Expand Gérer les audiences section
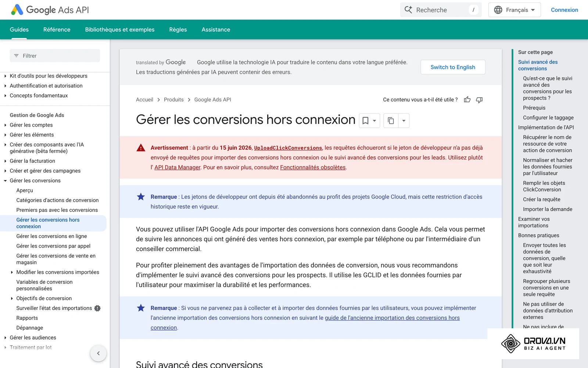The height and width of the screenshot is (368, 588). coord(5,338)
